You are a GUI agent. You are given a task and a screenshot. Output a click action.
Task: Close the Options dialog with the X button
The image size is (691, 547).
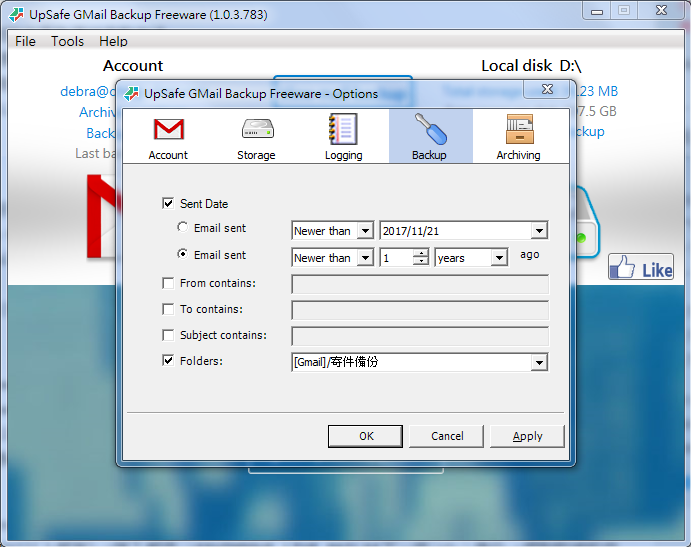click(x=547, y=89)
